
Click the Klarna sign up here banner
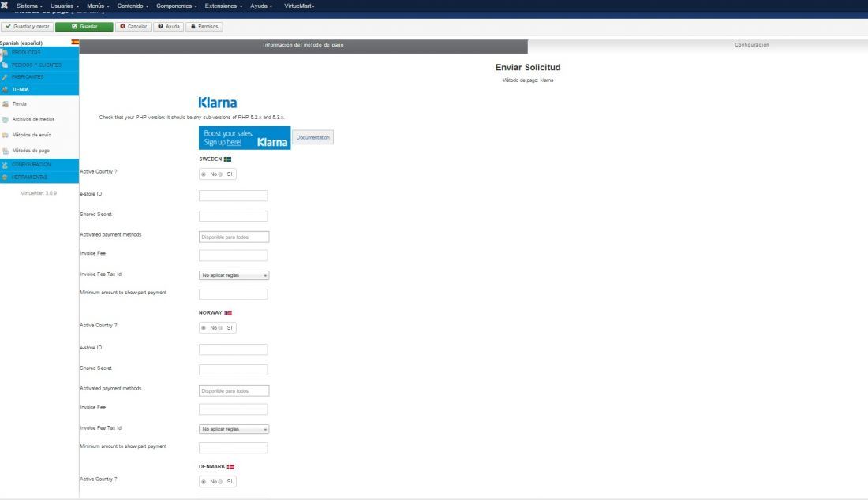tap(245, 138)
